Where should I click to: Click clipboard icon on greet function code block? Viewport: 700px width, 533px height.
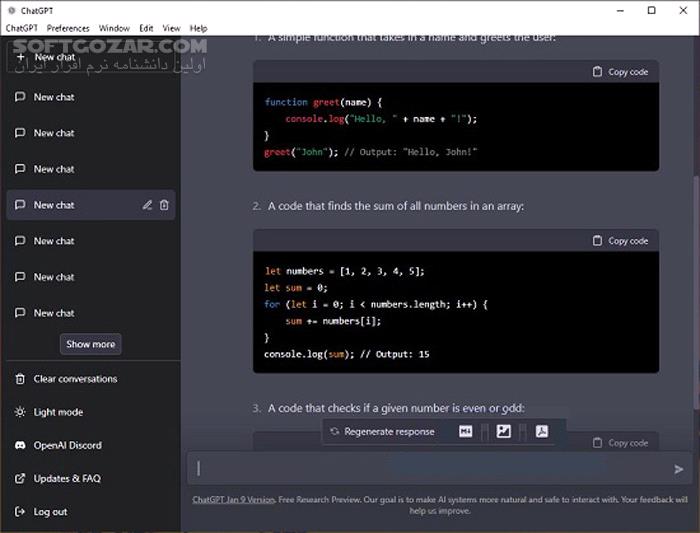[597, 71]
